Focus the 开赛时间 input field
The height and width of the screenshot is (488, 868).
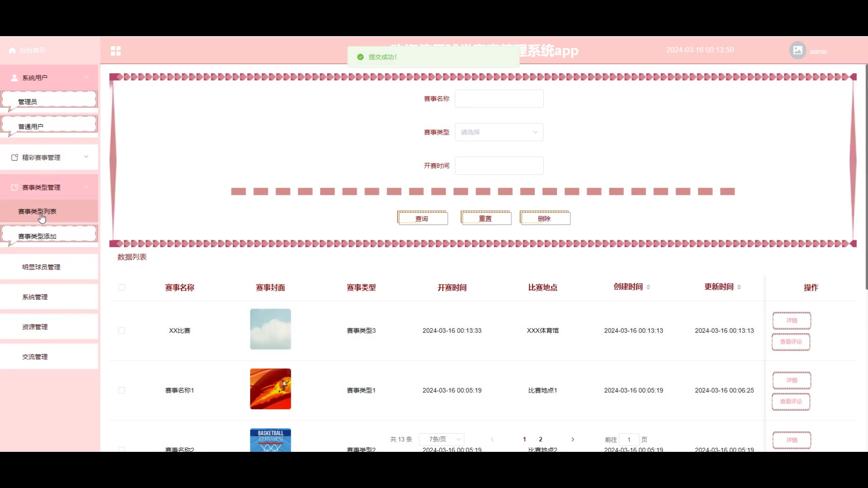tap(499, 165)
